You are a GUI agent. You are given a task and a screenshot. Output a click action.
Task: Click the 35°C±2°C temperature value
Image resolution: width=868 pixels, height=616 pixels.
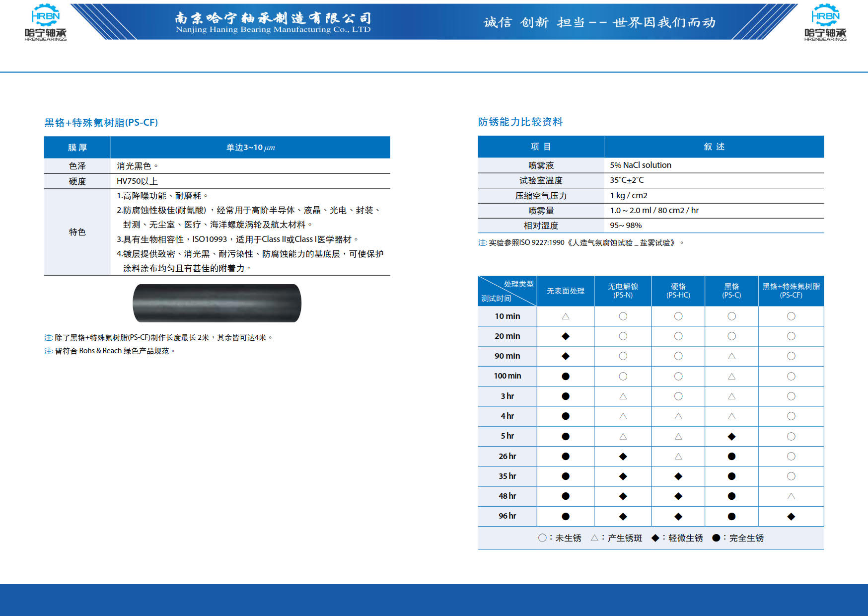coord(627,180)
